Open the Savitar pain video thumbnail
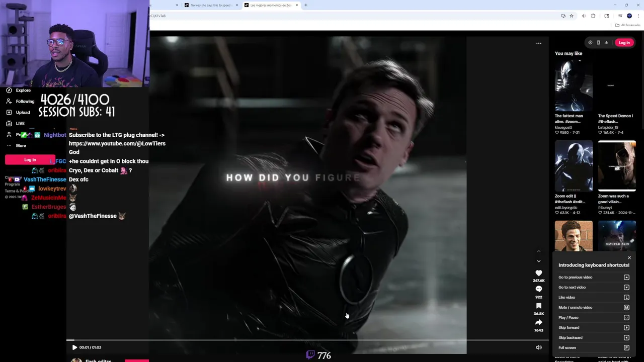 point(617,236)
